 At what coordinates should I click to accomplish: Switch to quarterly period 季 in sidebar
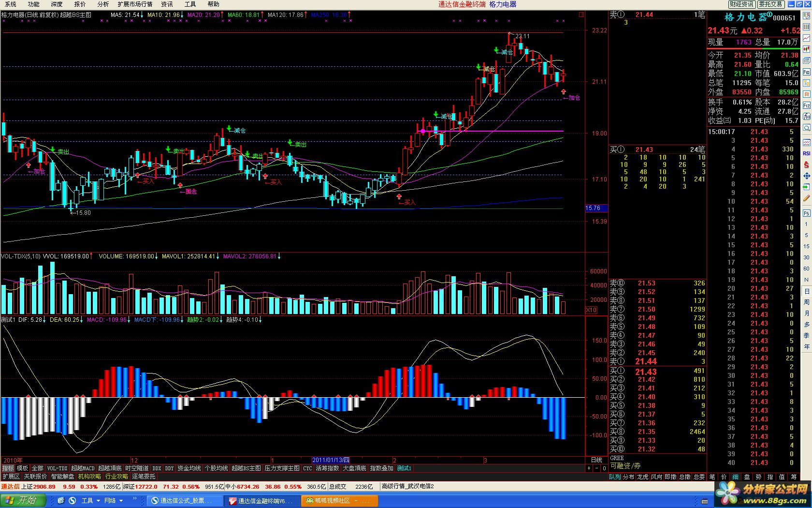(806, 335)
